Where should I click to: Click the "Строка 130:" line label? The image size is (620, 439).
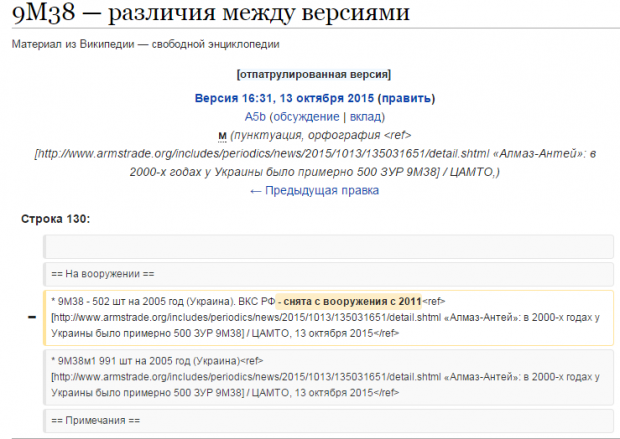pyautogui.click(x=55, y=218)
